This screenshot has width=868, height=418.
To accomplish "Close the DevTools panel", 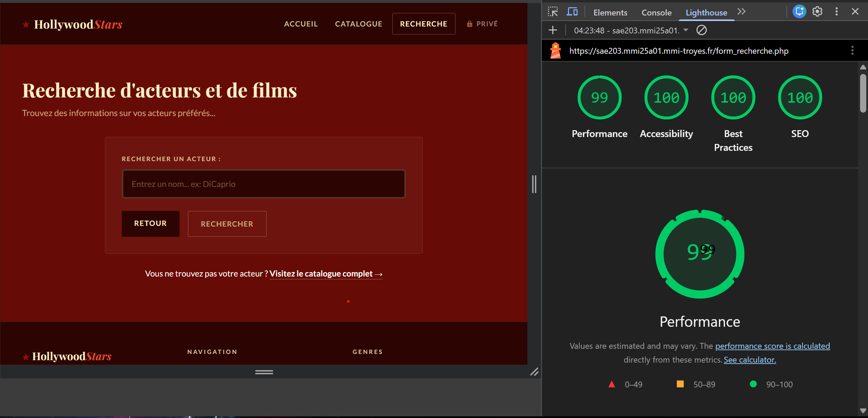I will point(855,12).
